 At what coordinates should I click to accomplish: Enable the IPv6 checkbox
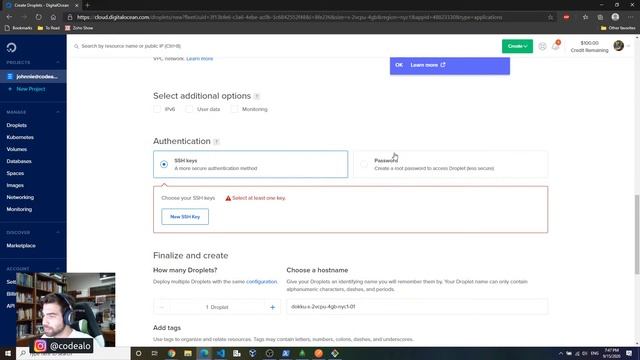tap(157, 109)
